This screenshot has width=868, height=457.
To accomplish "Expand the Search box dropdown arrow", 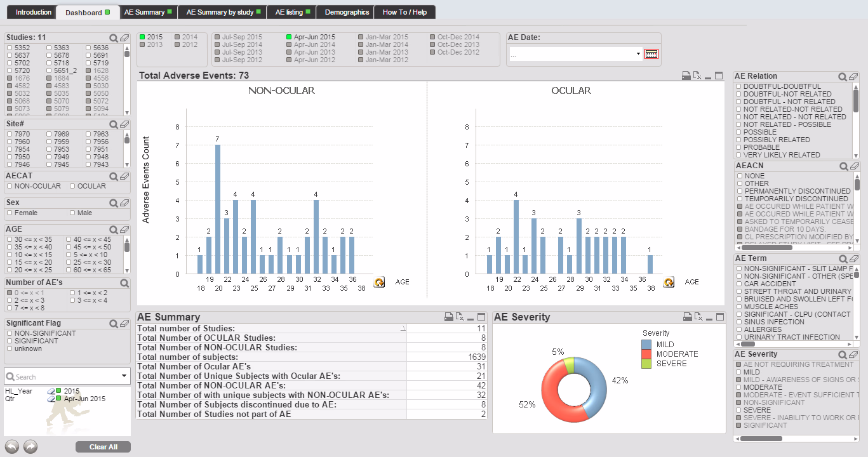I will point(124,376).
